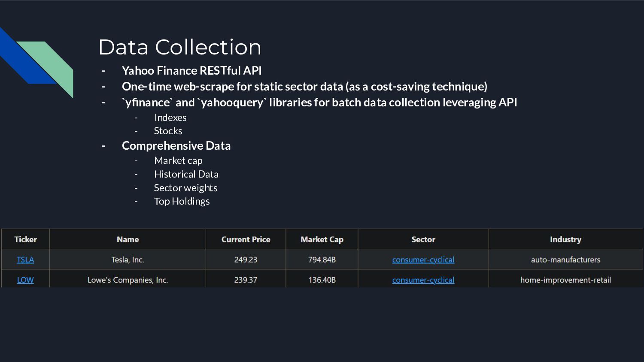Open the TSLA ticker link
644x362 pixels.
(x=25, y=259)
